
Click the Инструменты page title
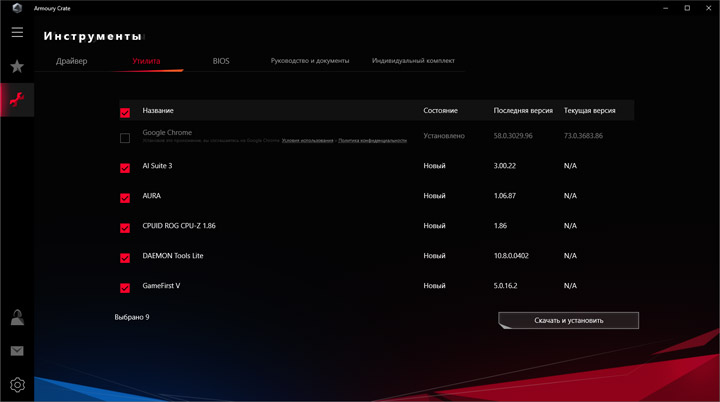[93, 36]
